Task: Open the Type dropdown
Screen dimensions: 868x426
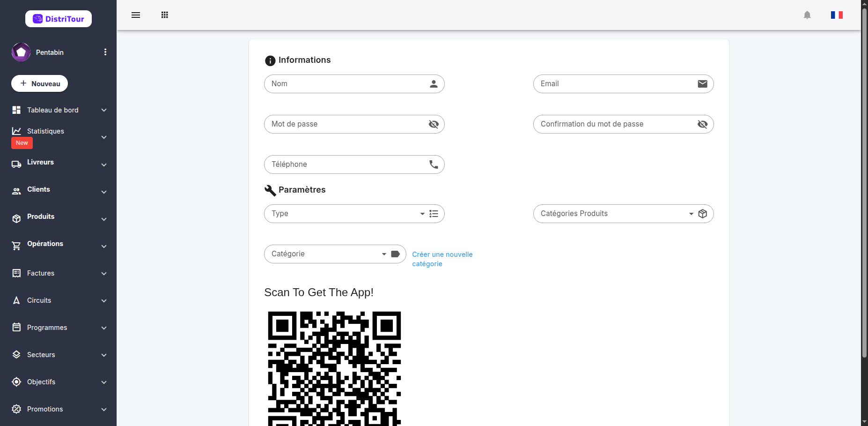Action: [354, 214]
